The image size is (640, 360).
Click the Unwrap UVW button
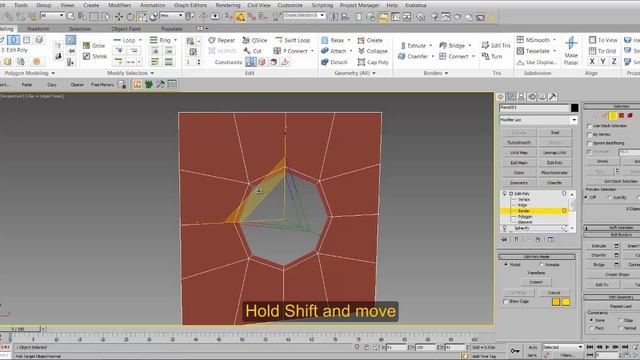[554, 153]
